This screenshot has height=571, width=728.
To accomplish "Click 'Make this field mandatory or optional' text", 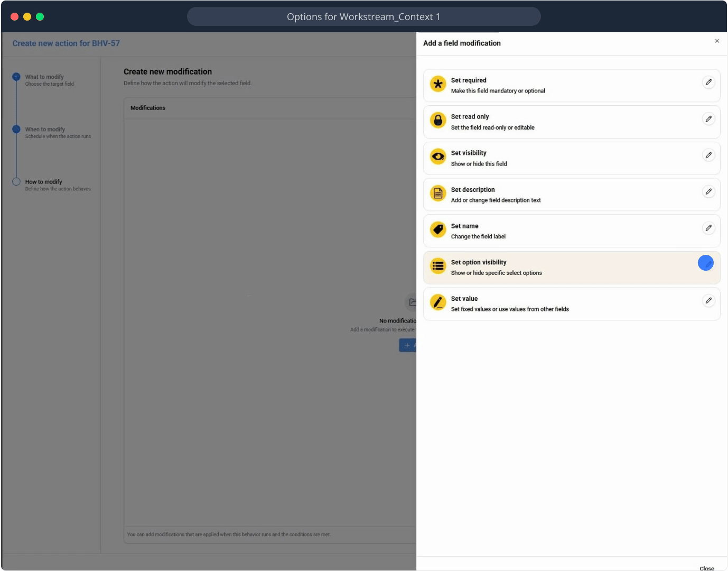I will tap(498, 91).
